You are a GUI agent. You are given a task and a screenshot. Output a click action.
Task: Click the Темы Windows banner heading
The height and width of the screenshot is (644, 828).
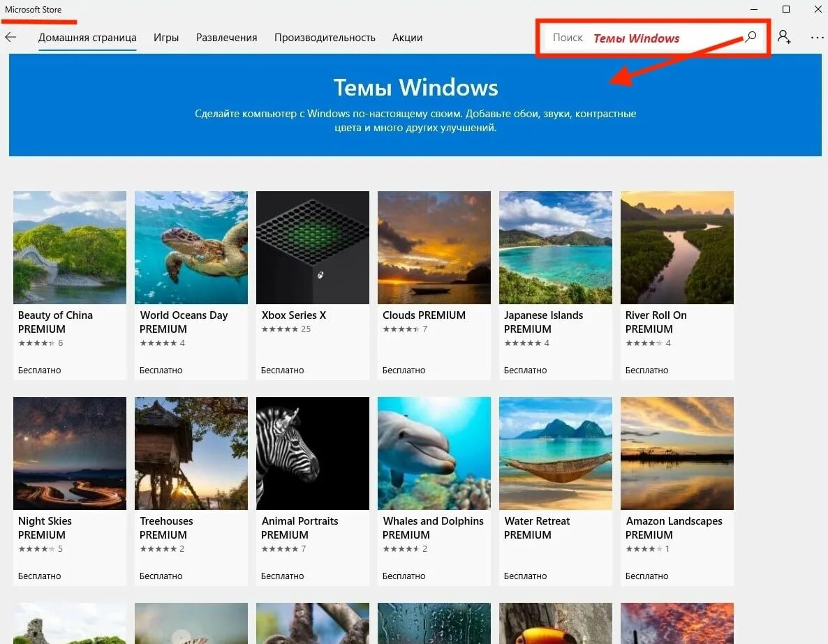point(415,88)
